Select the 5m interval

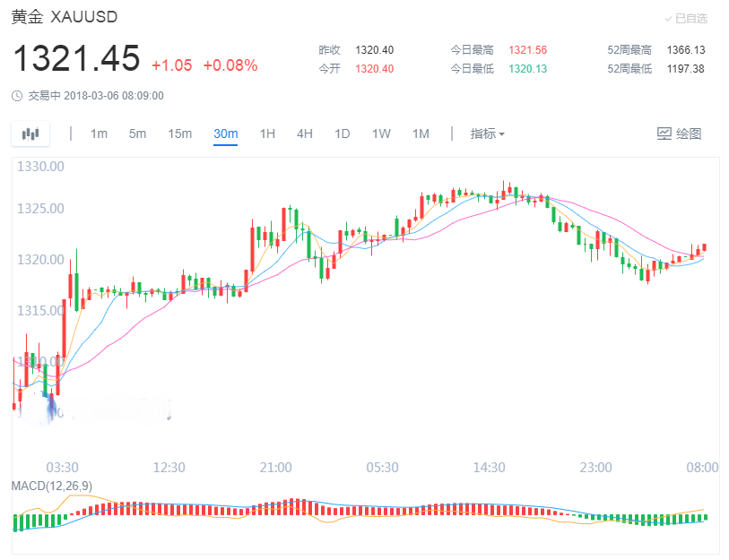pyautogui.click(x=136, y=133)
